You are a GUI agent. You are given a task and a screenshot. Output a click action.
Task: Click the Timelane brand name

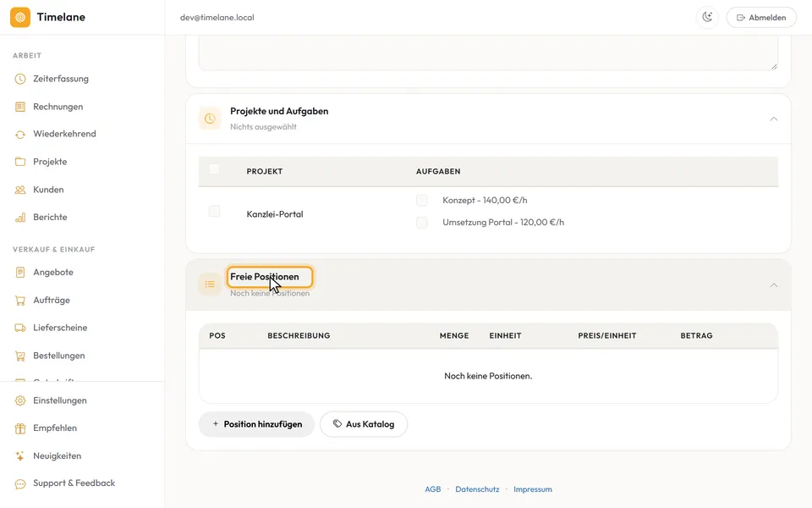click(x=61, y=17)
